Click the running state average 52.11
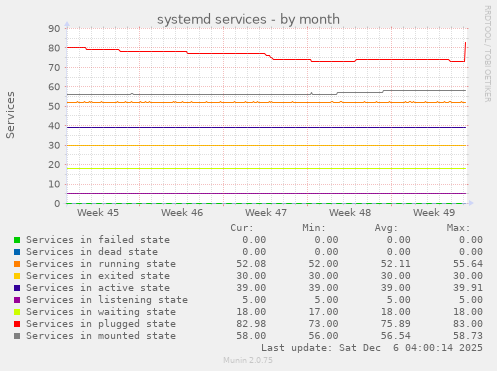Screen dimensions: 497x371 tap(396, 264)
